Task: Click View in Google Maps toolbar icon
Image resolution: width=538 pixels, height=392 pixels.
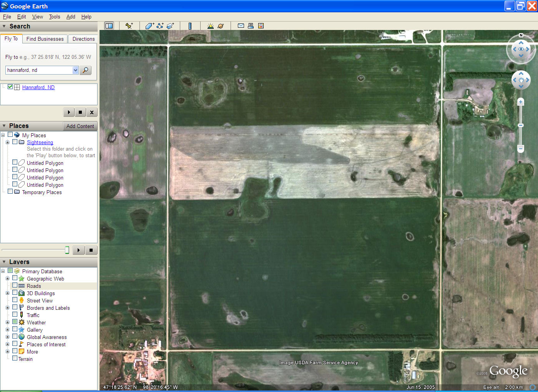Action: [x=261, y=26]
